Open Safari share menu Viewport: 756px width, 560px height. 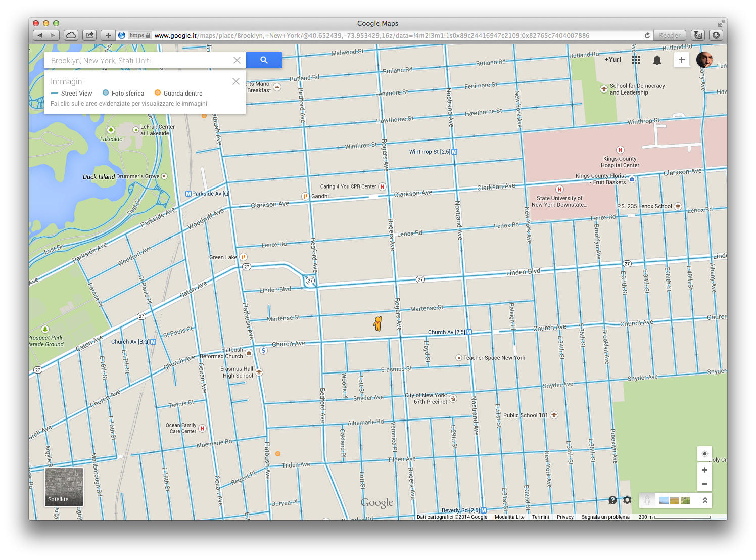pyautogui.click(x=89, y=35)
